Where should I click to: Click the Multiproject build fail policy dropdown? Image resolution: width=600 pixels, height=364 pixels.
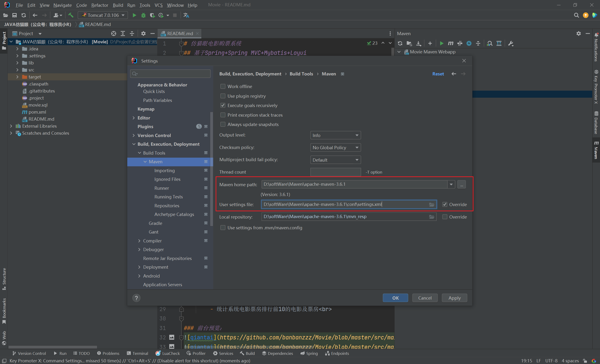click(336, 159)
